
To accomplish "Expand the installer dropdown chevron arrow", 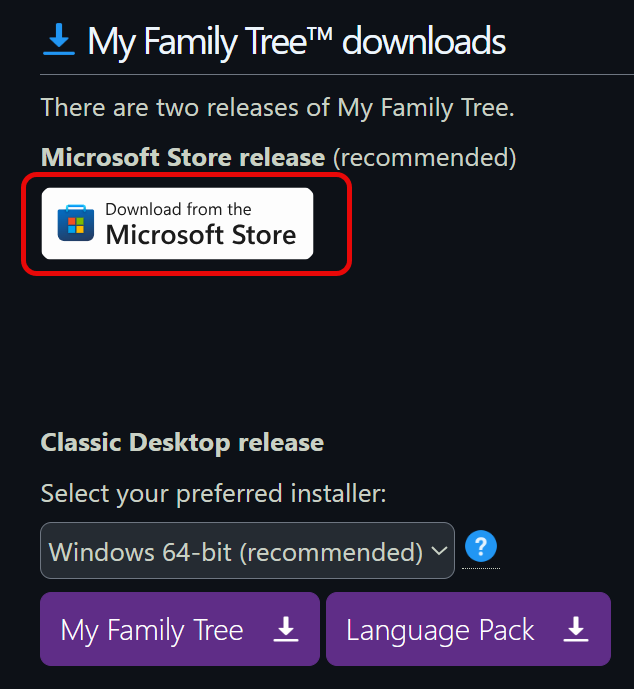I will pos(438,551).
